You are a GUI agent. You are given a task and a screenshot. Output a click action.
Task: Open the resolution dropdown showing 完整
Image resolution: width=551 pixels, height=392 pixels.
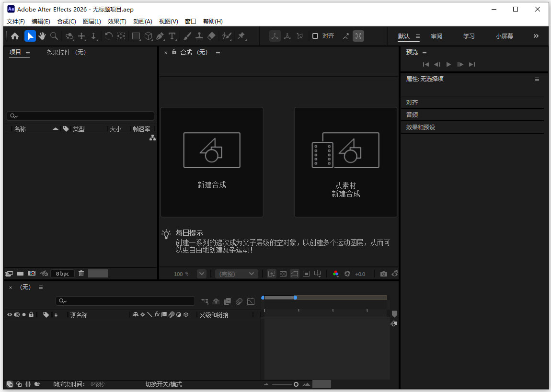click(236, 274)
